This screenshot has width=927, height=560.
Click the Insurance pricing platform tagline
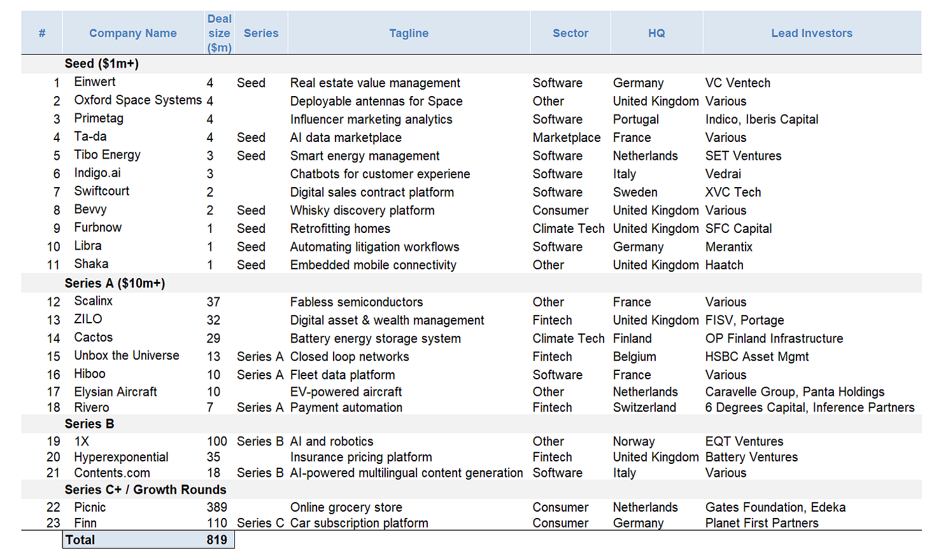[361, 457]
